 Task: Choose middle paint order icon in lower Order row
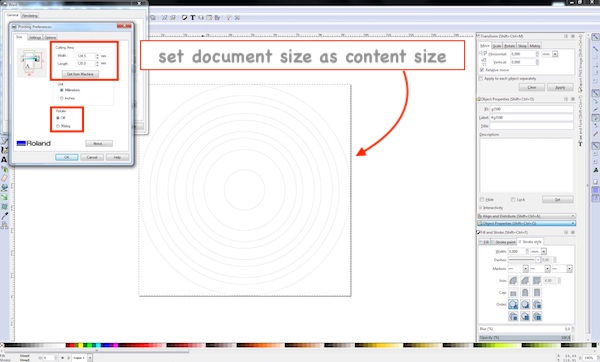(525, 316)
